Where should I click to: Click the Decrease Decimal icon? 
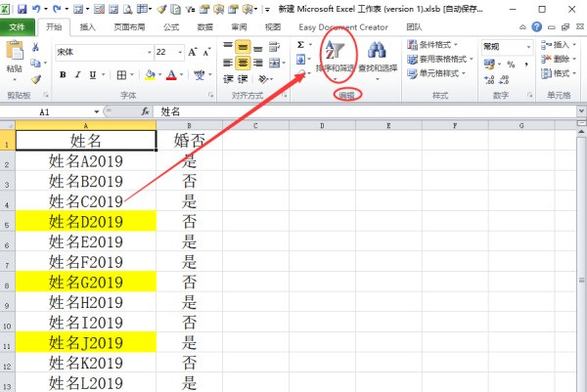(504, 79)
